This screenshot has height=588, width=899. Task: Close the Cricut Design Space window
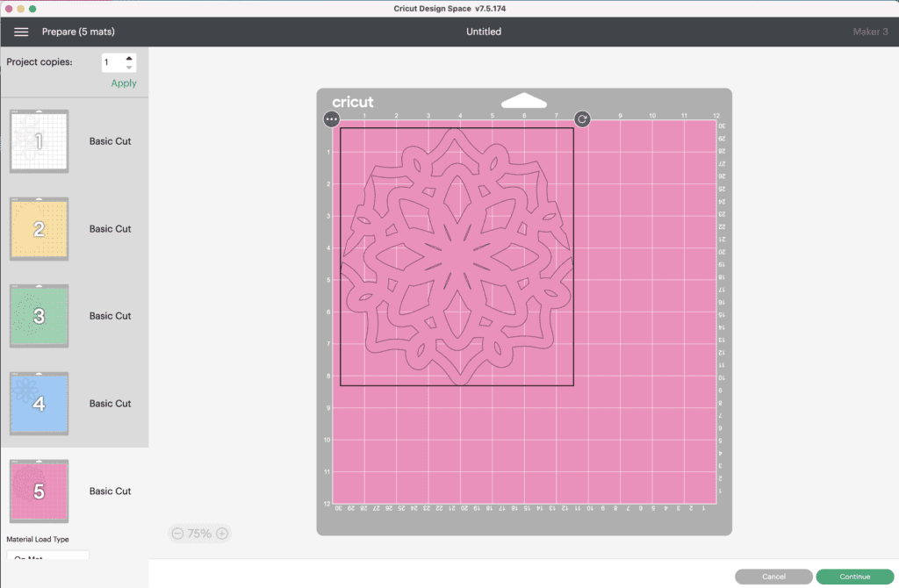[9, 9]
